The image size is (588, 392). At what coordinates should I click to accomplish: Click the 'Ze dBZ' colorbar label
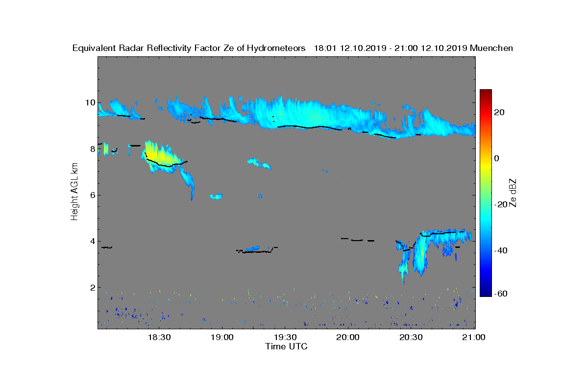[514, 193]
